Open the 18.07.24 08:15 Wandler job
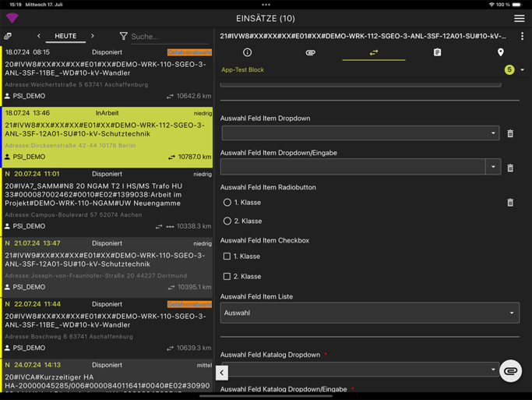Viewport: 532px width, 400px height. click(x=107, y=76)
